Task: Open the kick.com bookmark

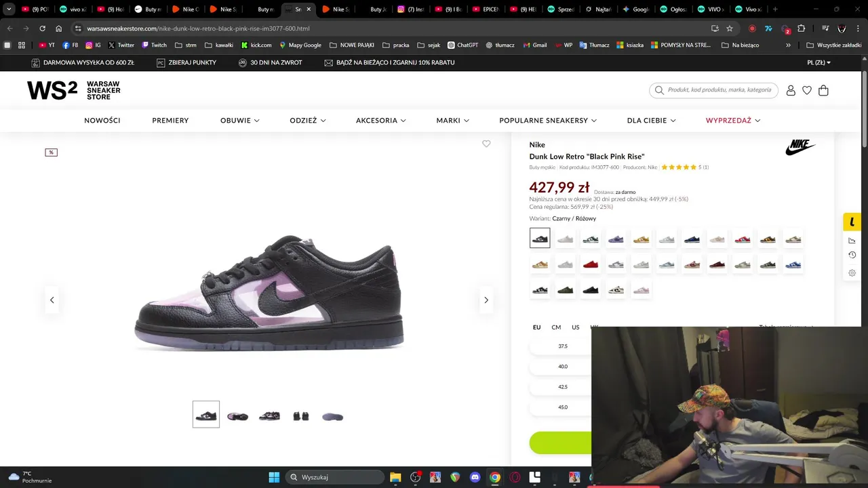Action: 256,45
